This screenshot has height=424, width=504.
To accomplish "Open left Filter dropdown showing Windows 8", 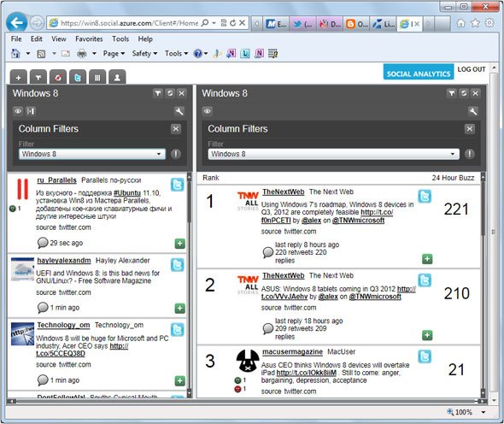I will click(92, 154).
